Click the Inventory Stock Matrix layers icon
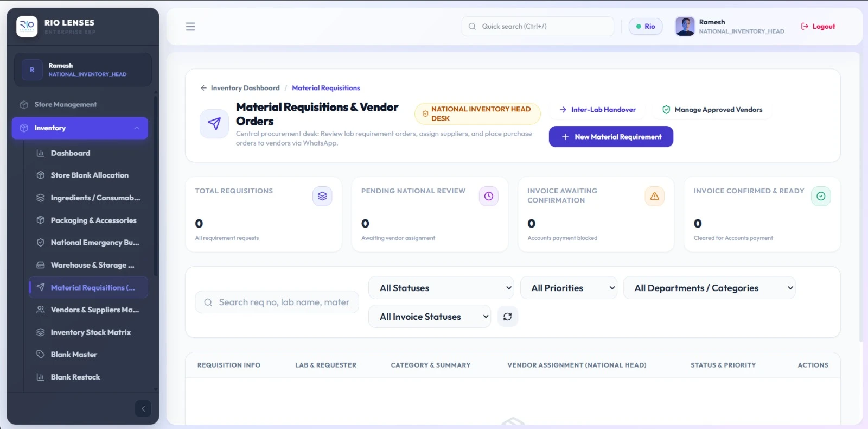 click(40, 332)
